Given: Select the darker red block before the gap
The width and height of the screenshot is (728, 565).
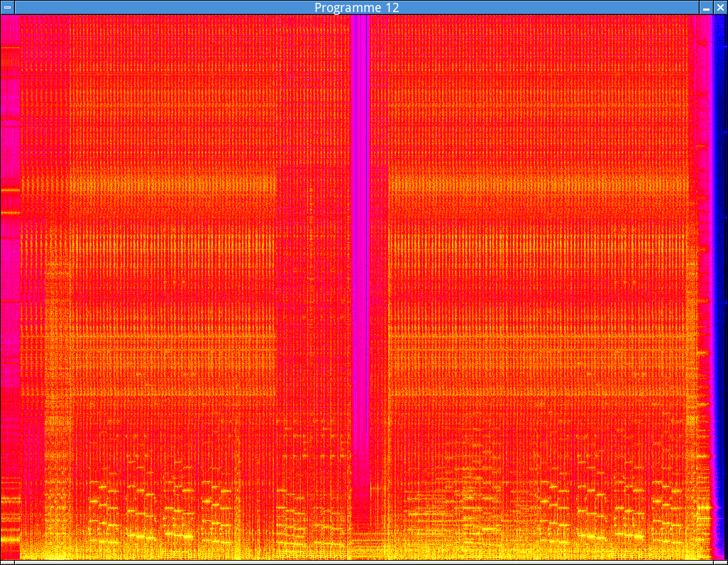Looking at the screenshot, I should point(312,284).
